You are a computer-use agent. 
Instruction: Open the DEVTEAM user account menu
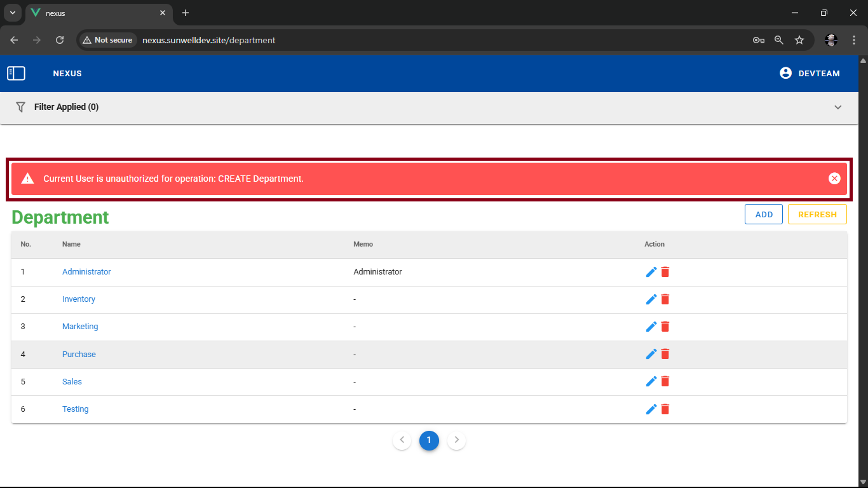(x=810, y=73)
